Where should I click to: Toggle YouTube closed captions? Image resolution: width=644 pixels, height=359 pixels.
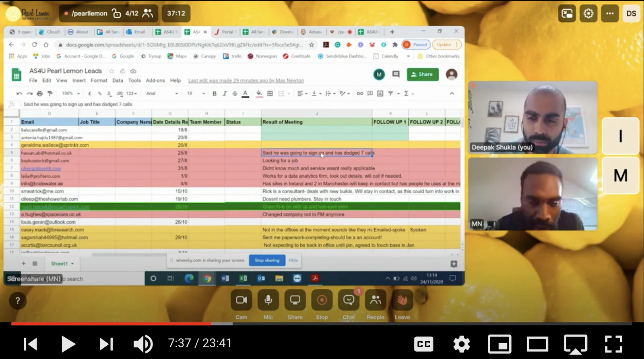(x=424, y=344)
